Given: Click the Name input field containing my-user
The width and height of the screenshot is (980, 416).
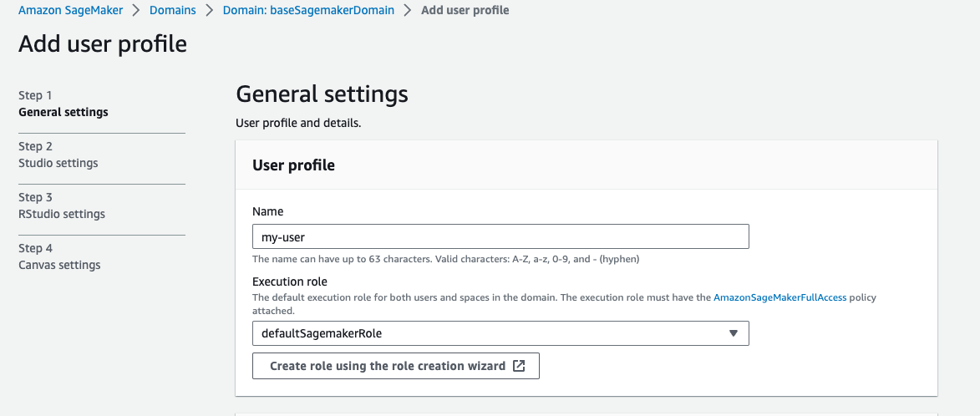Looking at the screenshot, I should pyautogui.click(x=500, y=236).
